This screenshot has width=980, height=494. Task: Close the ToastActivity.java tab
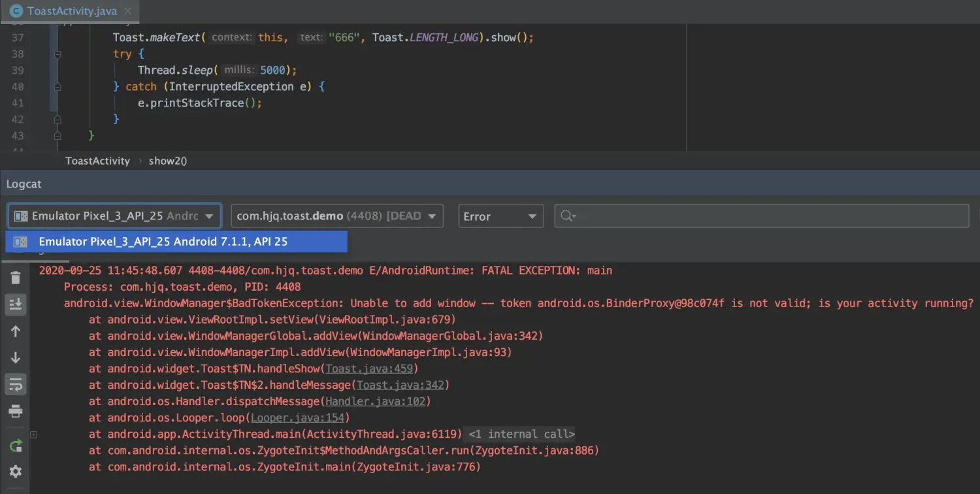127,11
